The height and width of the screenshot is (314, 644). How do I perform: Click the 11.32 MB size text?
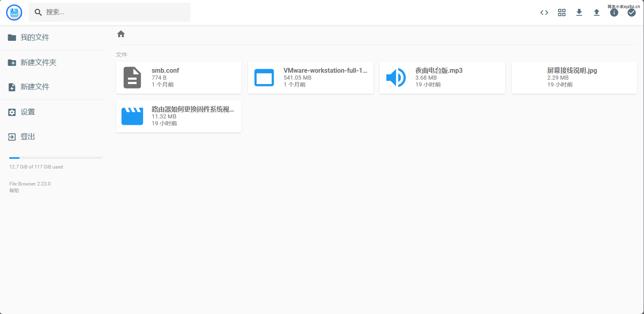(164, 116)
